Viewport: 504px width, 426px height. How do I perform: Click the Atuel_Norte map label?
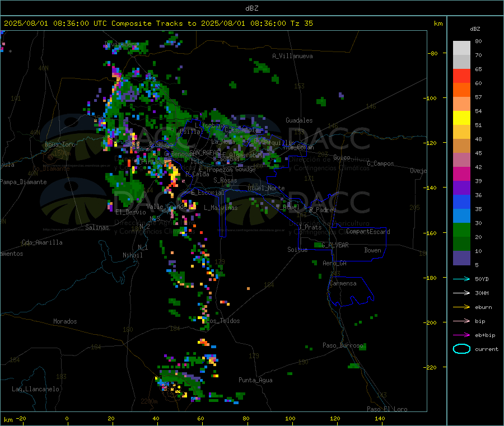point(266,188)
